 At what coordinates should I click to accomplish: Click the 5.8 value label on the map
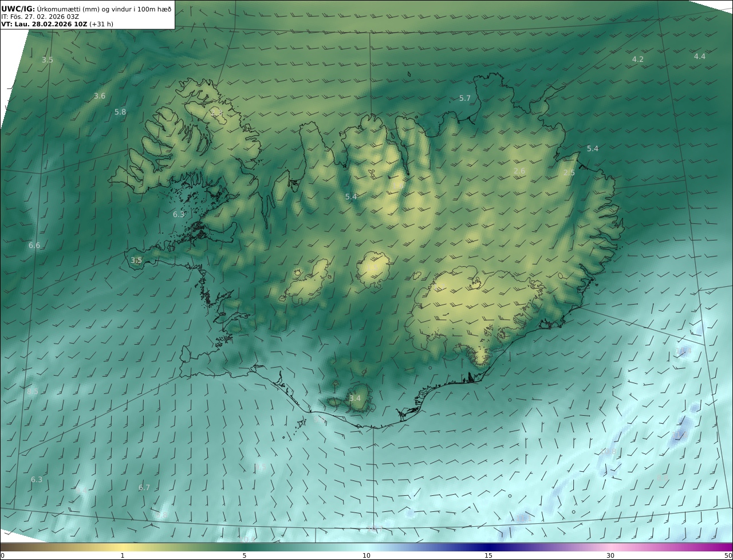120,112
